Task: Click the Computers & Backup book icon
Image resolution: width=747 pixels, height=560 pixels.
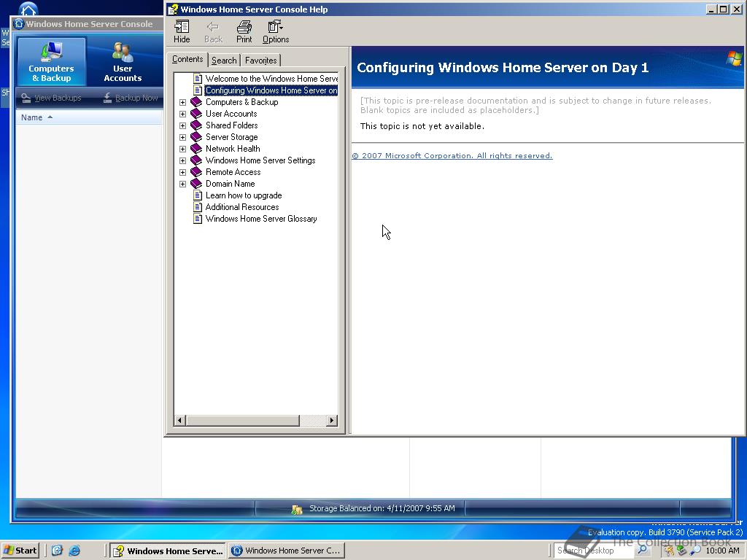Action: tap(196, 102)
